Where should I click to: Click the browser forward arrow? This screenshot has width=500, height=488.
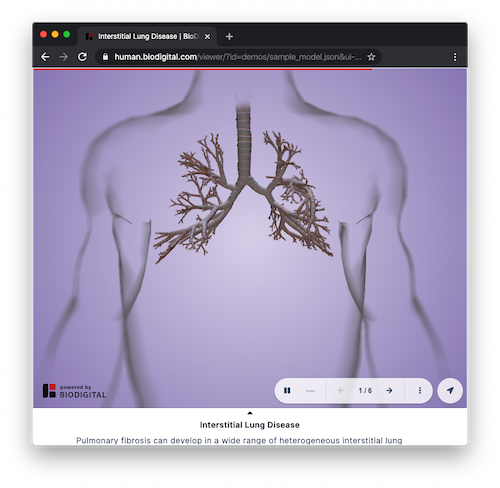pos(63,57)
